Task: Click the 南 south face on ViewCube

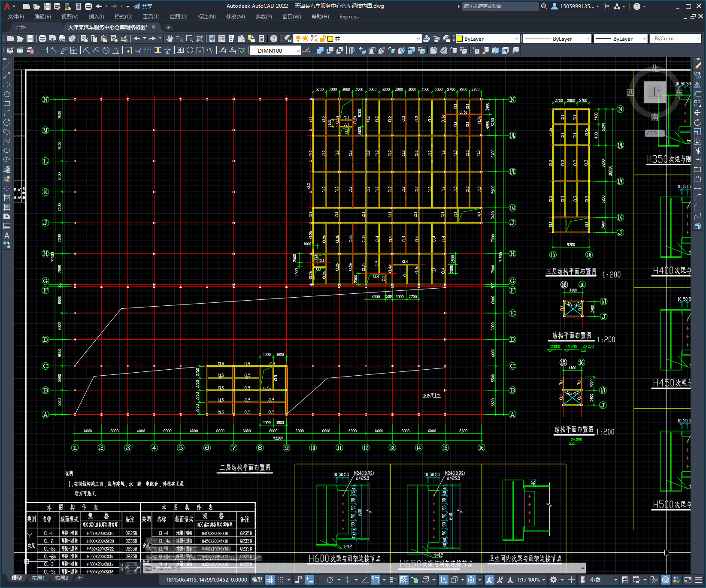Action: 654,117
